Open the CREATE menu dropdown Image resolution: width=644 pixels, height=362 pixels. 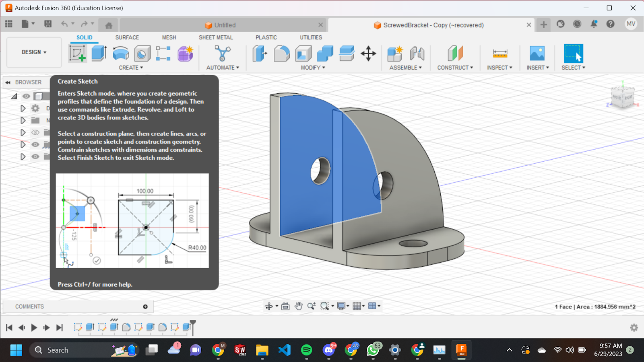[x=131, y=68]
